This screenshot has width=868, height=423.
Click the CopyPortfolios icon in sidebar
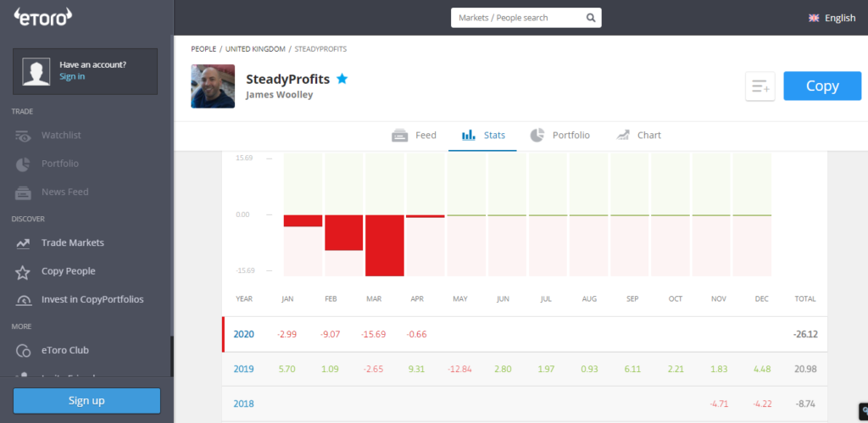pyautogui.click(x=23, y=300)
